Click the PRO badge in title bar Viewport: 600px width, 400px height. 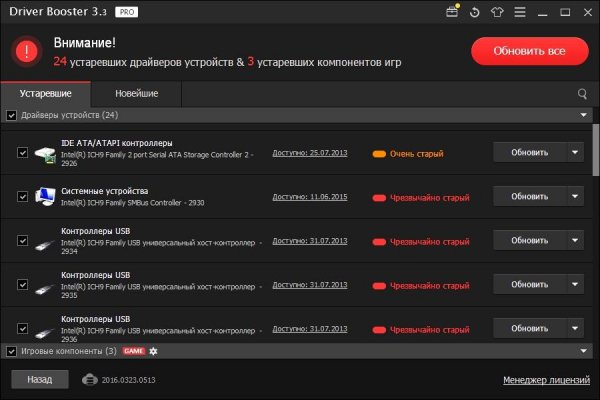[127, 12]
